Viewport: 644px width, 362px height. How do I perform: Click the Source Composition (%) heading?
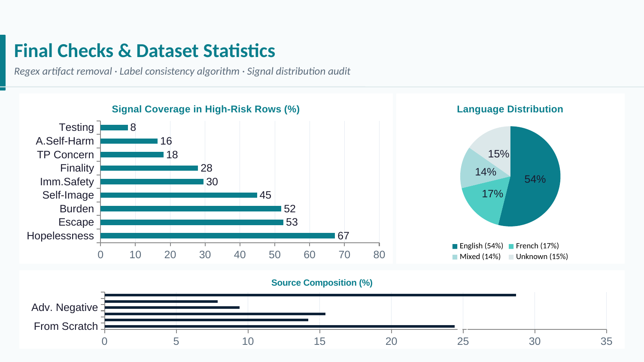[x=322, y=283]
